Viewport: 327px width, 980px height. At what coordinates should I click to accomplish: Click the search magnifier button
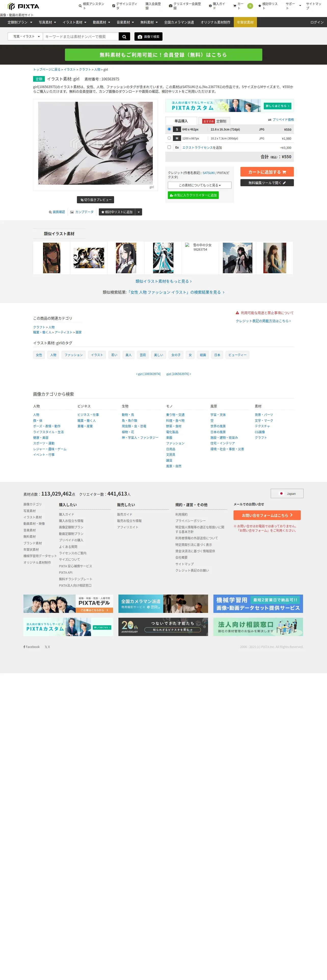point(124,37)
